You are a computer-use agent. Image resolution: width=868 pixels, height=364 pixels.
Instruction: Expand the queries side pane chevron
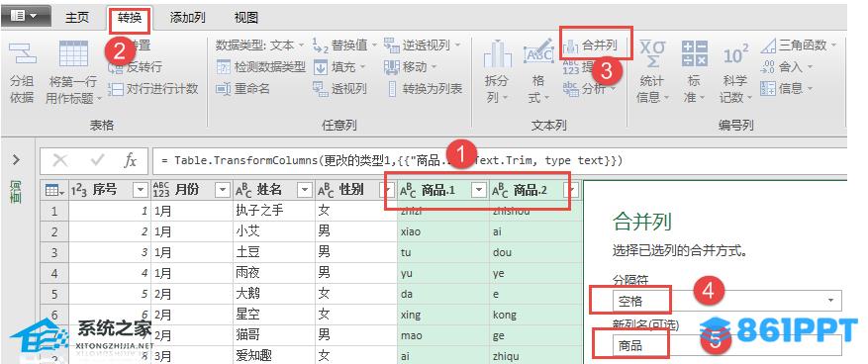(x=16, y=160)
